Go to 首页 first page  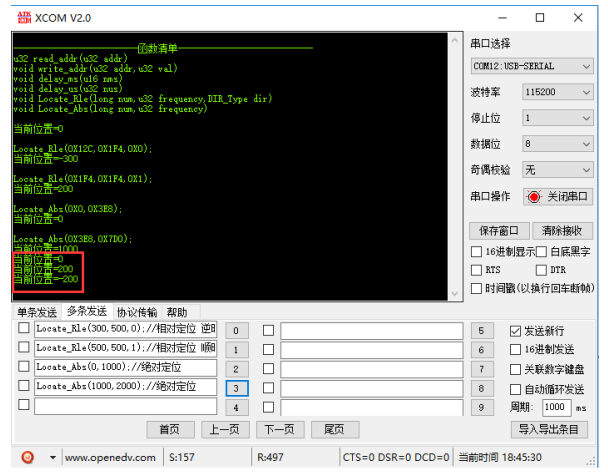click(x=171, y=430)
